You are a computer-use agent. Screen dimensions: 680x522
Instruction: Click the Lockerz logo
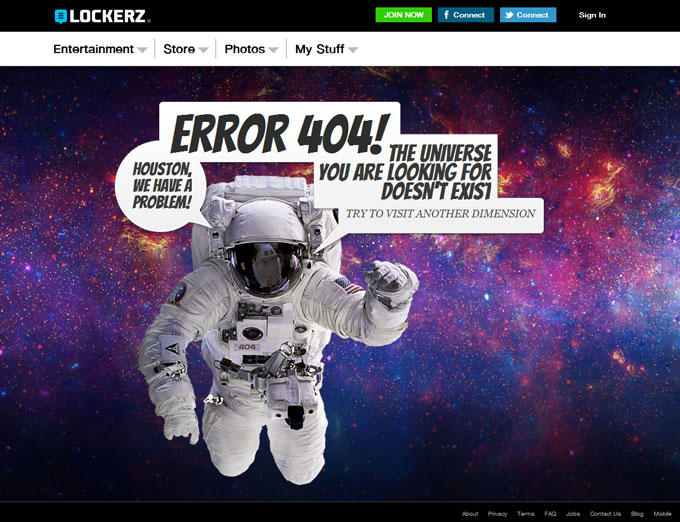pos(102,16)
